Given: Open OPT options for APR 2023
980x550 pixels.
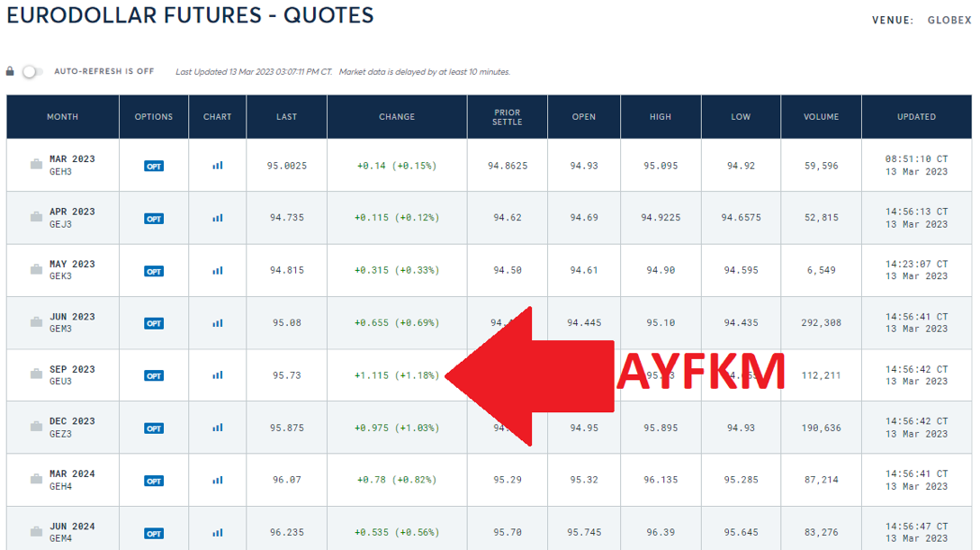Looking at the screenshot, I should (x=154, y=218).
